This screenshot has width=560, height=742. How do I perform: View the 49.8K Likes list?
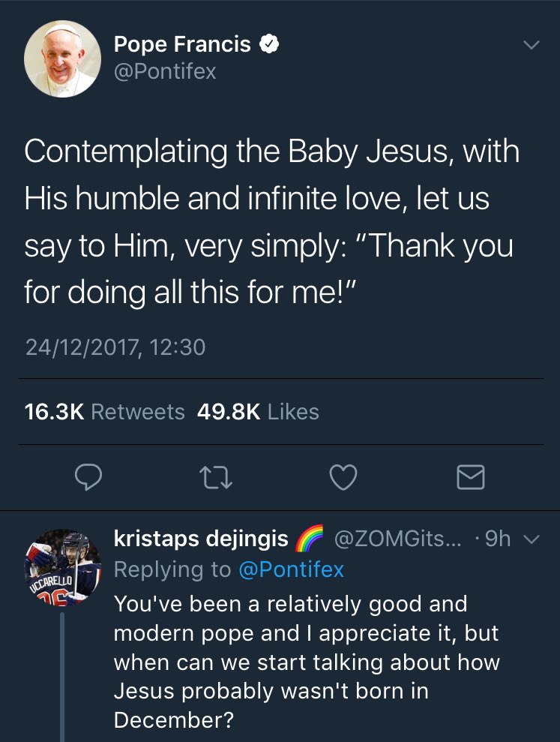click(258, 412)
